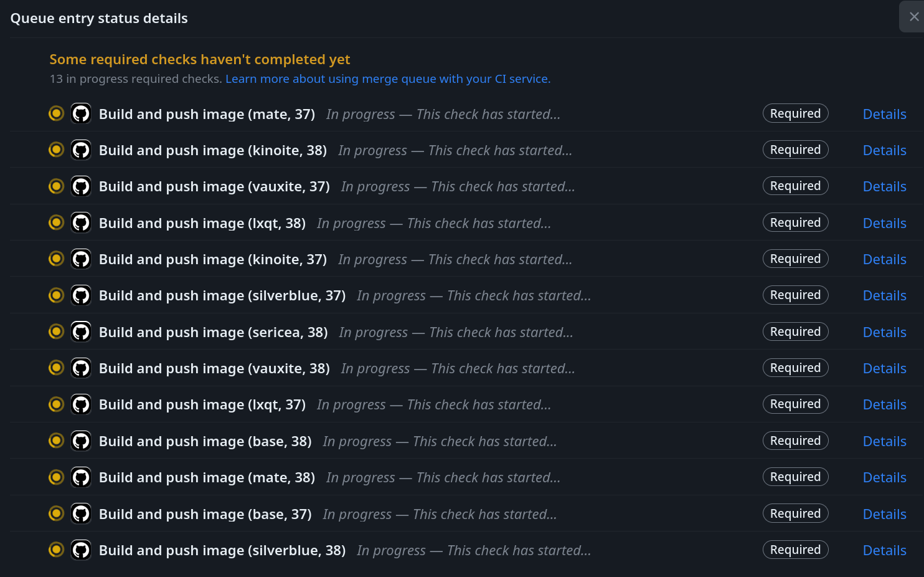Viewport: 924px width, 577px height.
Task: Click the yellow status dot beside sericea 38
Action: 56,331
